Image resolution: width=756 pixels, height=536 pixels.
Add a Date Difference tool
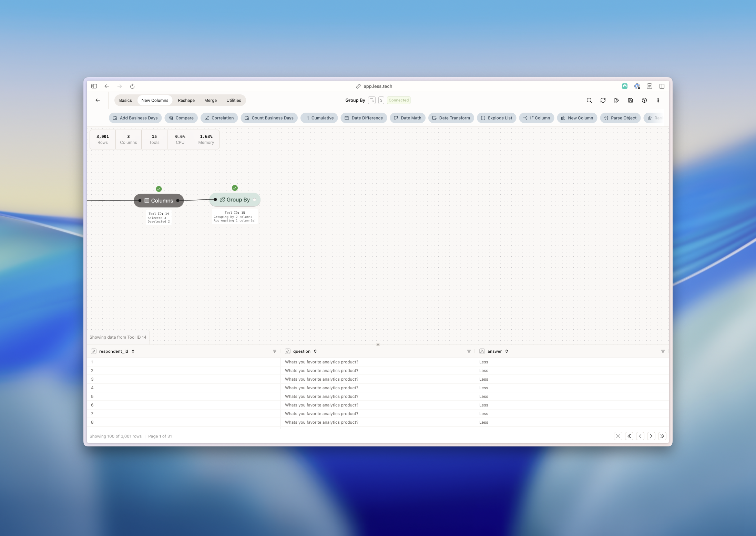[364, 118]
